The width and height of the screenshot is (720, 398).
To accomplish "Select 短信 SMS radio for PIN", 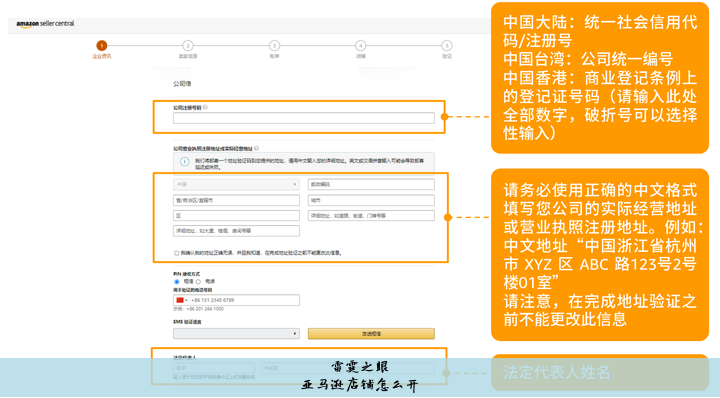I will 177,281.
